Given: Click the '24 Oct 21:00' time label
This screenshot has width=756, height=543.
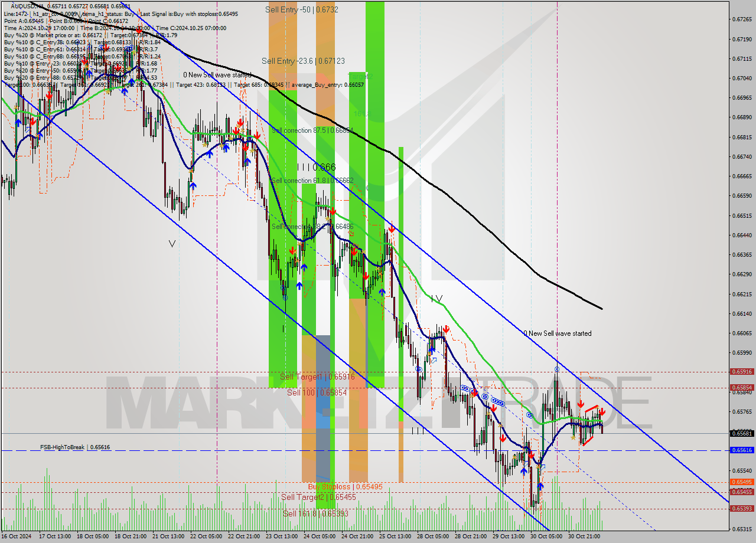Looking at the screenshot, I should tap(357, 537).
